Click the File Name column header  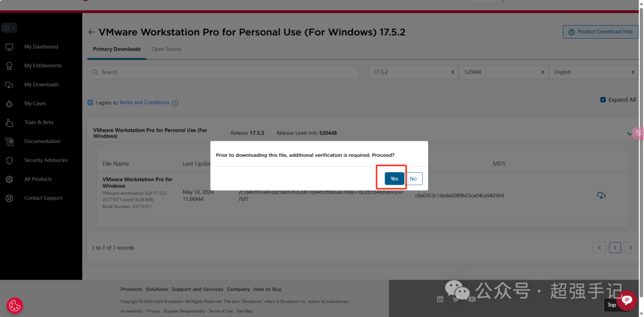click(116, 164)
